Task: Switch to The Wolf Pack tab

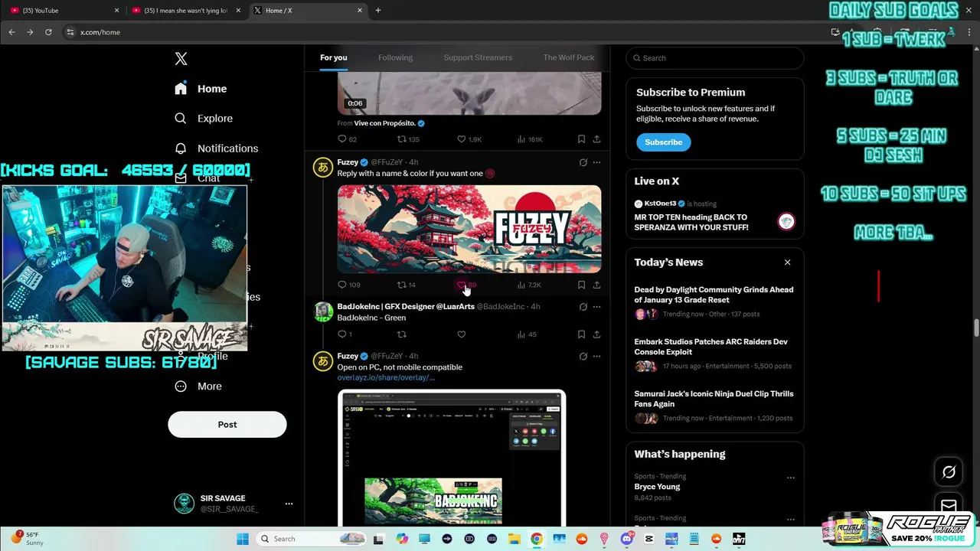Action: pyautogui.click(x=569, y=57)
